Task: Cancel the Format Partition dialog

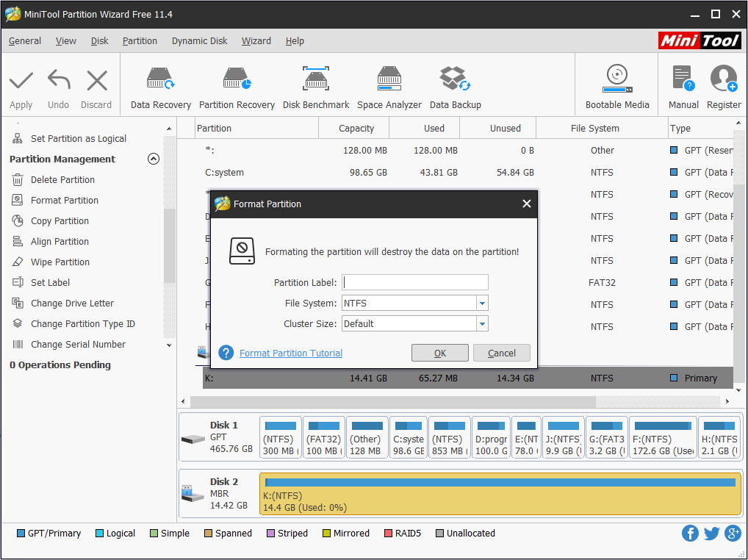Action: click(x=501, y=353)
